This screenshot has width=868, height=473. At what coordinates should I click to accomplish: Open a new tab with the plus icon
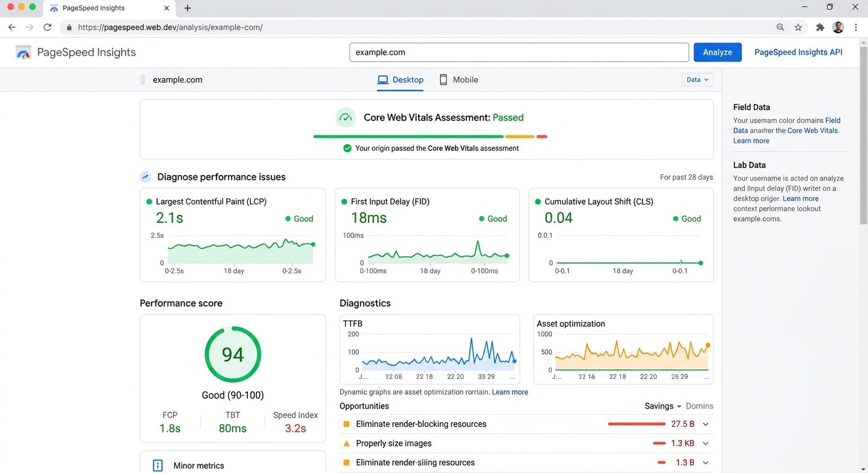(x=187, y=8)
